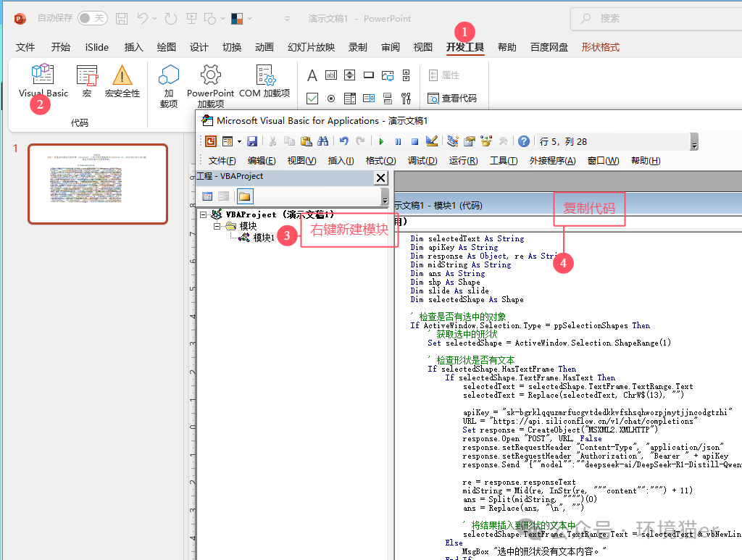Switch to the 开发工具 ribbon tab
Screen dimensions: 742x560
pyautogui.click(x=464, y=47)
